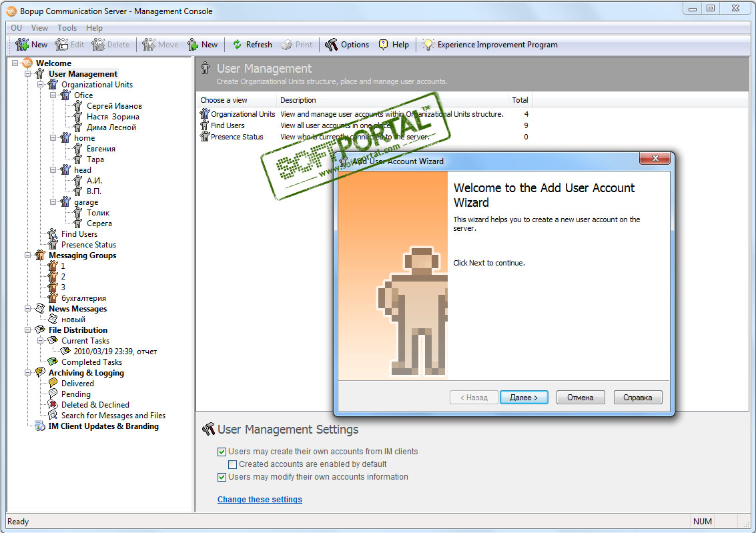Refresh the console view
756x533 pixels.
tap(252, 45)
